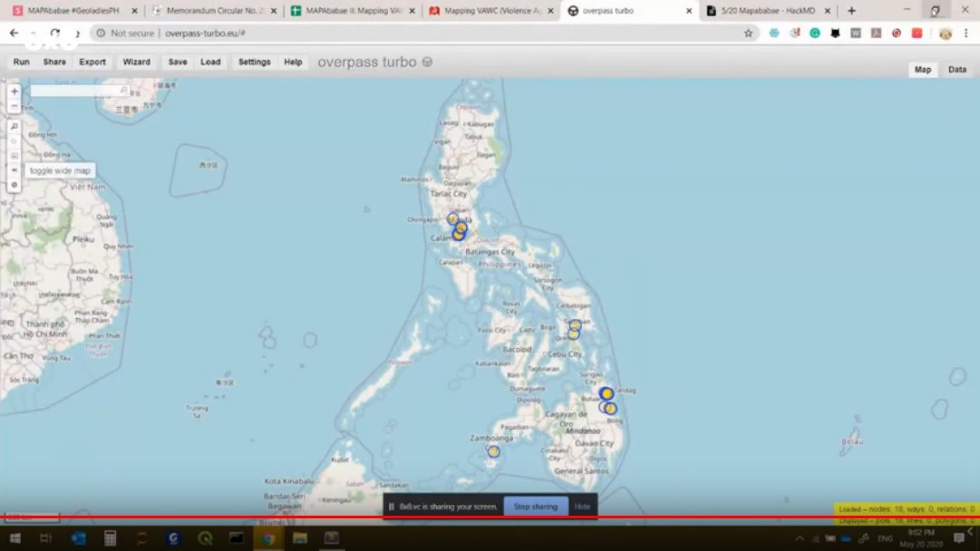Screen dimensions: 980x551
Task: Switch to MAPAbabae #GeoladiesPH browser tab
Action: [73, 11]
